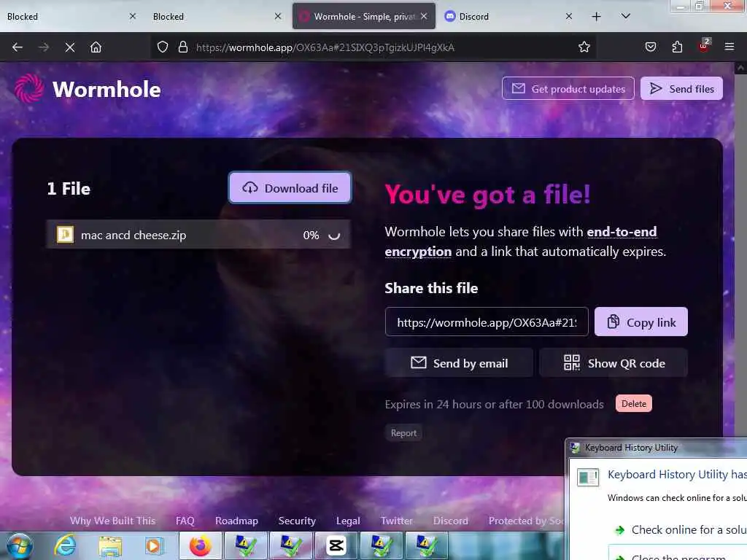Open the red extension icon with badge 2
This screenshot has width=747, height=560.
click(x=704, y=46)
